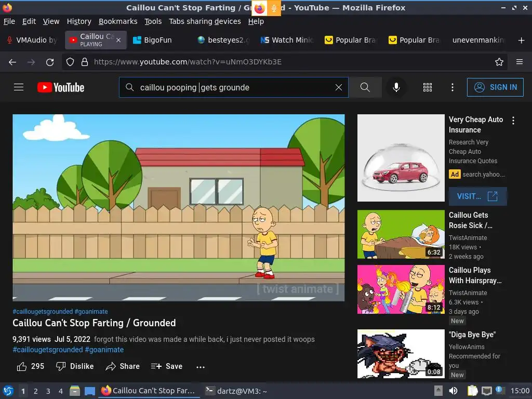Open YouTube settings three-dot menu
This screenshot has width=532, height=399.
pos(453,87)
